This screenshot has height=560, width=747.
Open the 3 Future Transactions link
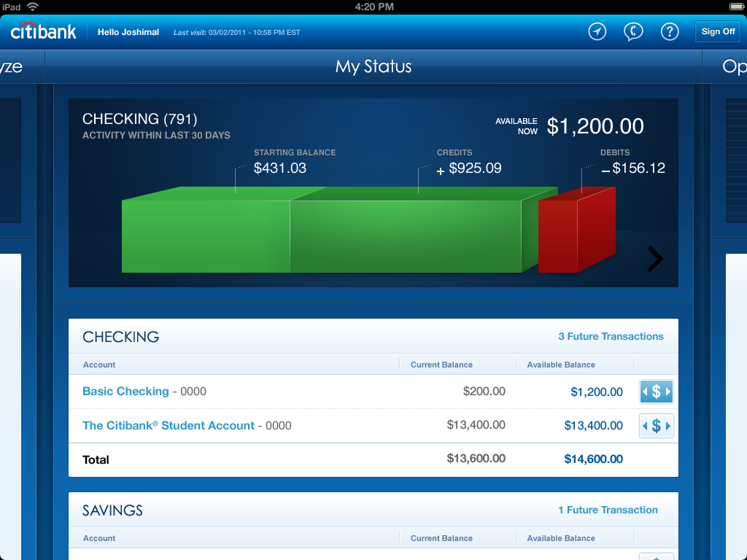click(x=611, y=336)
